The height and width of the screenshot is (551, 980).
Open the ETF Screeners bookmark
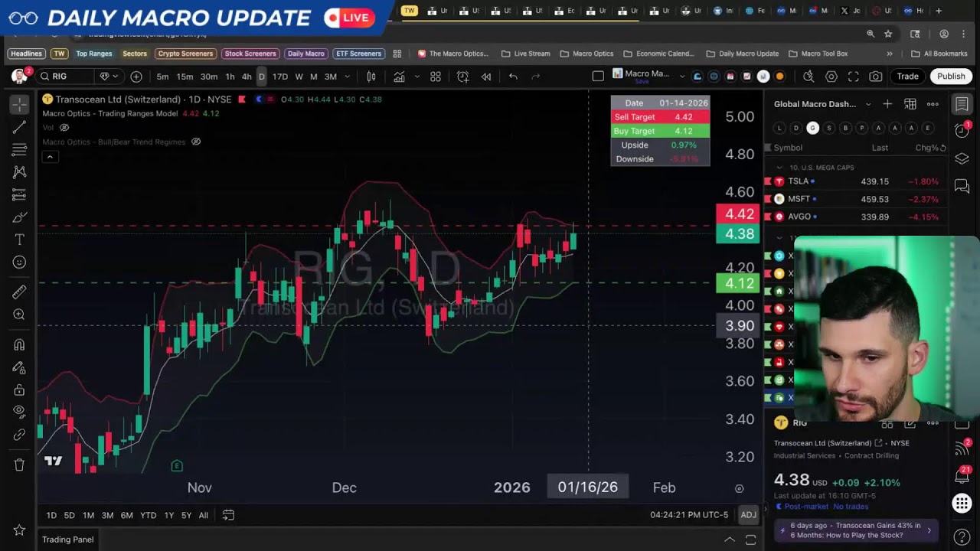pos(358,54)
